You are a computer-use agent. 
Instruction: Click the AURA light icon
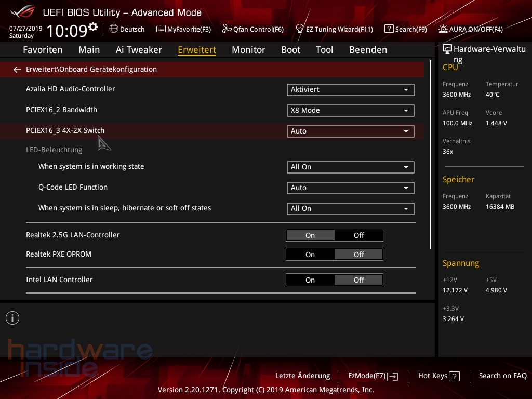443,29
